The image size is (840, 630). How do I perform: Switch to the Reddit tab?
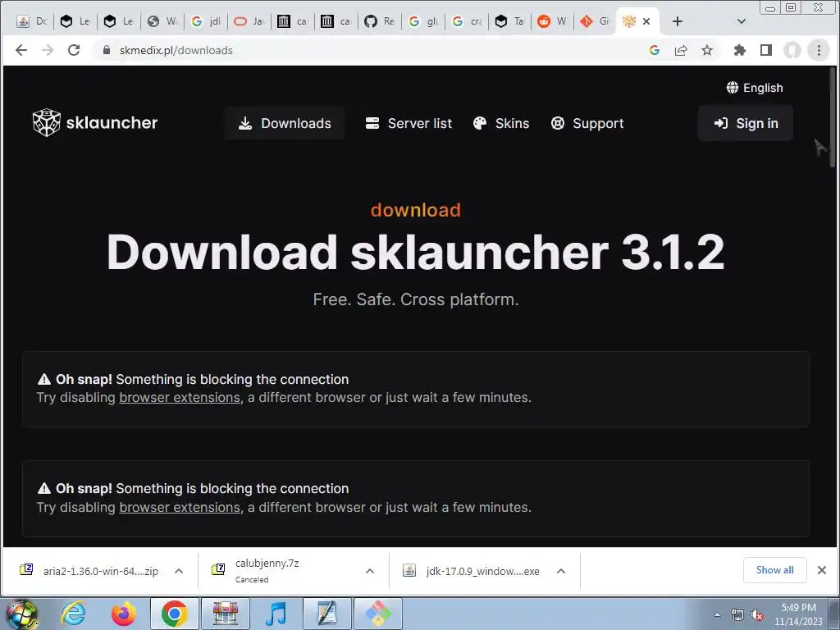(554, 21)
